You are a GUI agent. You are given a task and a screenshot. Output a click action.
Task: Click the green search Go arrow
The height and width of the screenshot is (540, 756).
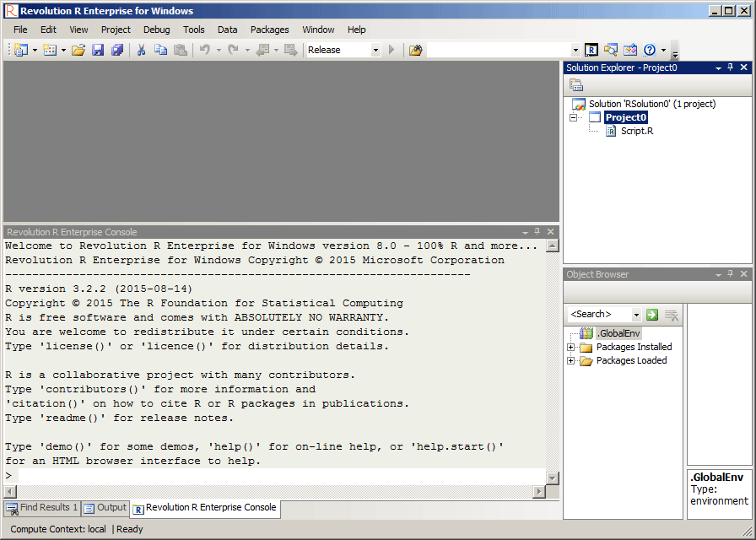[x=652, y=315]
